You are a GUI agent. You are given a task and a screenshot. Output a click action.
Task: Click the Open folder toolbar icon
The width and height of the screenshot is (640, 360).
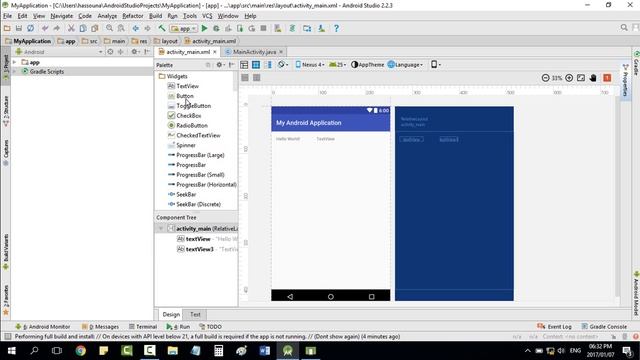point(7,28)
